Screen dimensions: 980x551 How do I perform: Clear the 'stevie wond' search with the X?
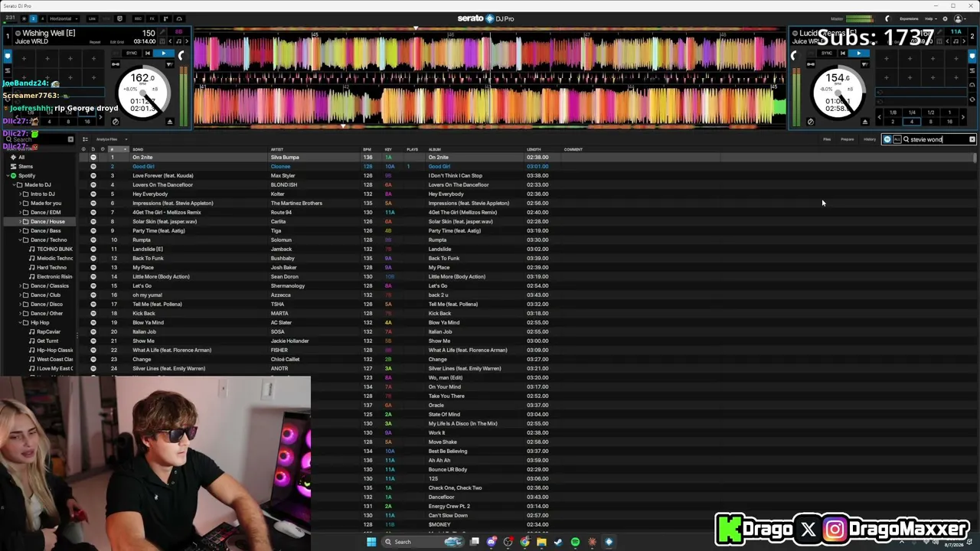coord(972,139)
